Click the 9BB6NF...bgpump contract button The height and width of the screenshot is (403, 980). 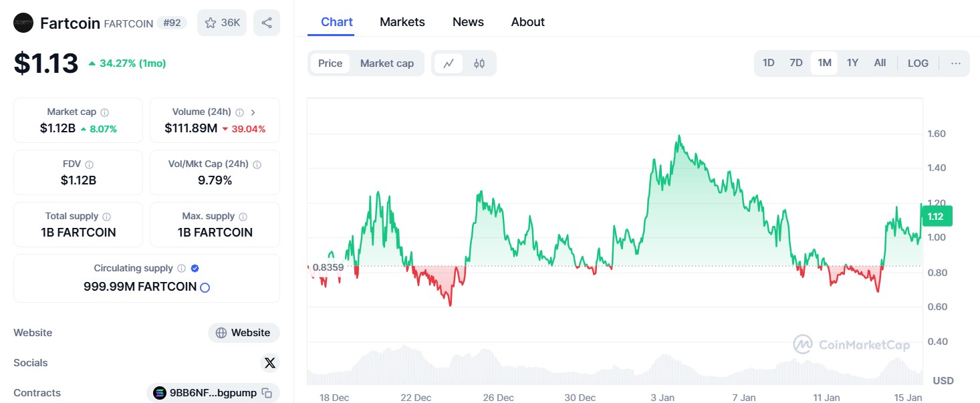pyautogui.click(x=213, y=393)
